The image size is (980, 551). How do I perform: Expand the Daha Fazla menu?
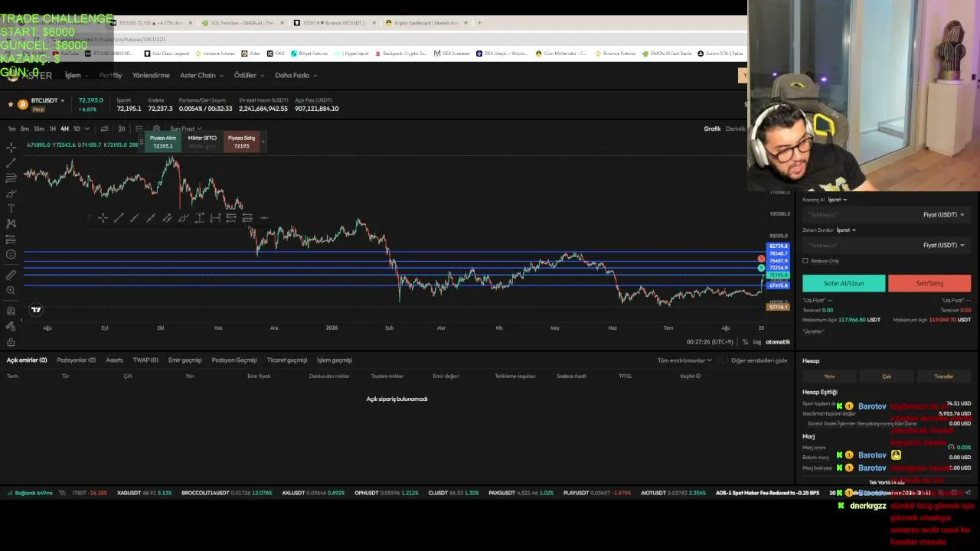click(x=296, y=75)
